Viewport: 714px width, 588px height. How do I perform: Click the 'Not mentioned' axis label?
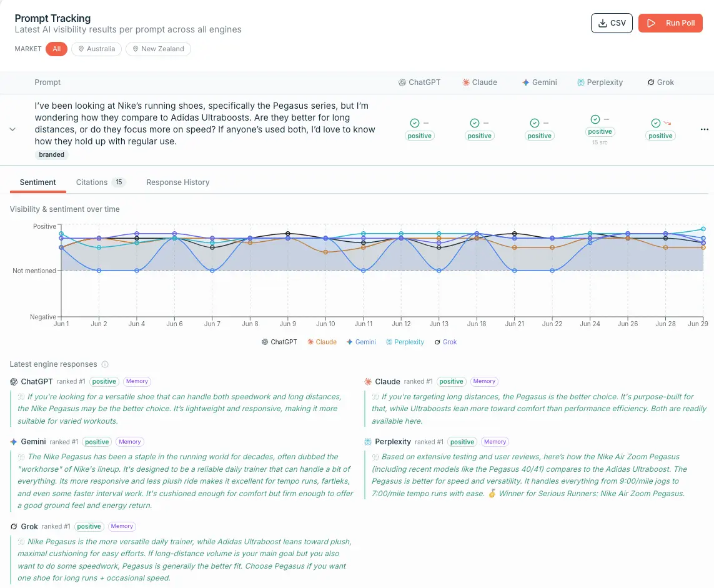click(34, 271)
